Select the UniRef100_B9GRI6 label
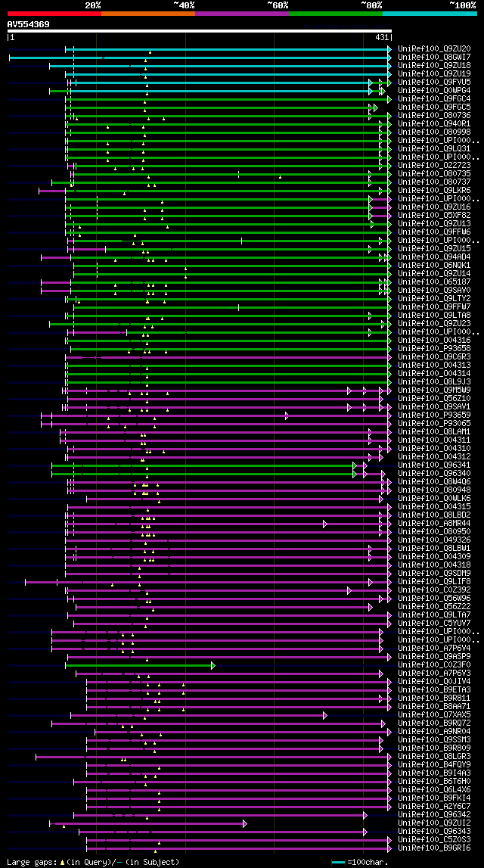 434,848
